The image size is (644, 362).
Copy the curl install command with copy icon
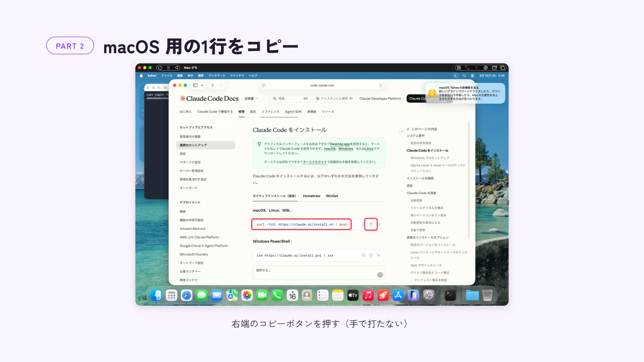[371, 224]
